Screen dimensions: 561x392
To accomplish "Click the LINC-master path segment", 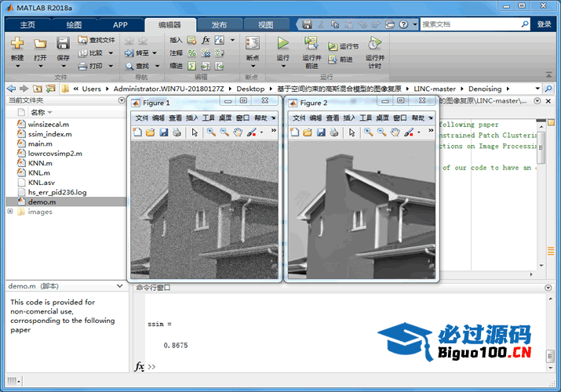I will pos(435,89).
